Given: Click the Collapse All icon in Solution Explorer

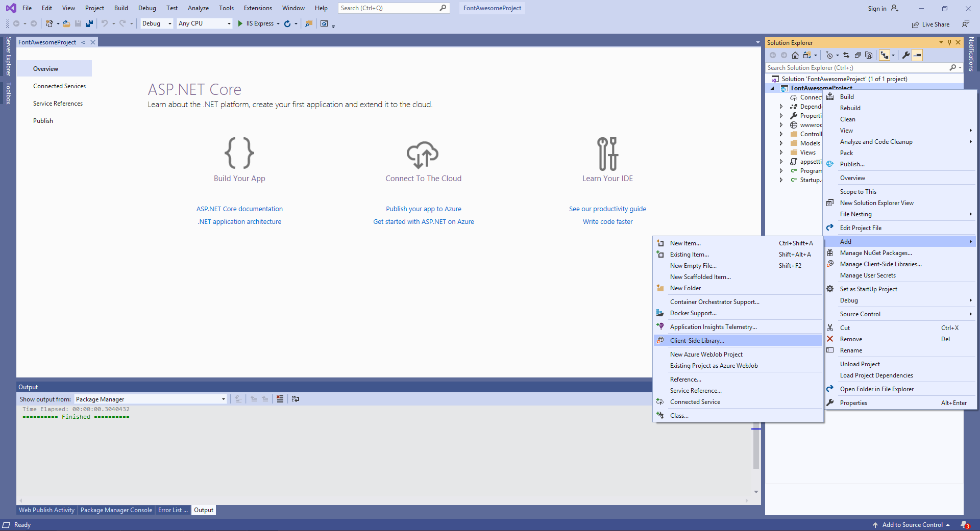Looking at the screenshot, I should point(857,55).
